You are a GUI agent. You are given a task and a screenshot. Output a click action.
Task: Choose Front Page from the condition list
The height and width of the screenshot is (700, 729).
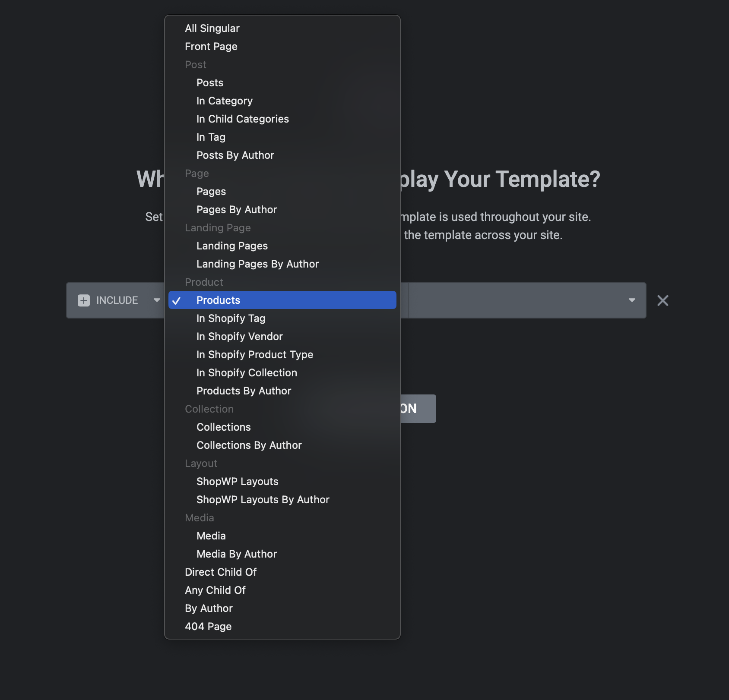[x=211, y=46]
